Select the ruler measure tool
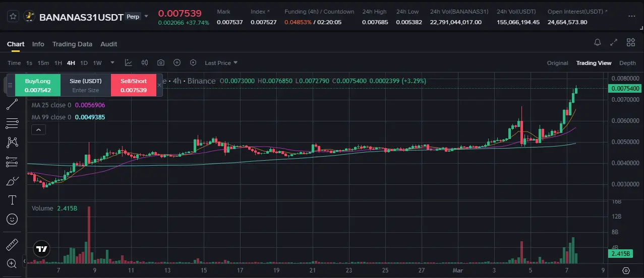This screenshot has width=644, height=278. tap(13, 245)
